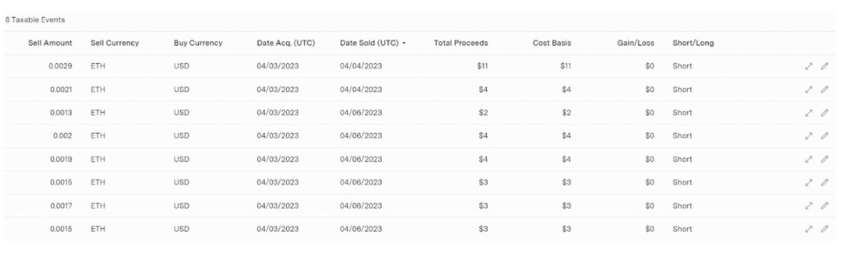Expand the 0.0021 ETH row details
Image resolution: width=868 pixels, height=261 pixels.
tap(809, 89)
